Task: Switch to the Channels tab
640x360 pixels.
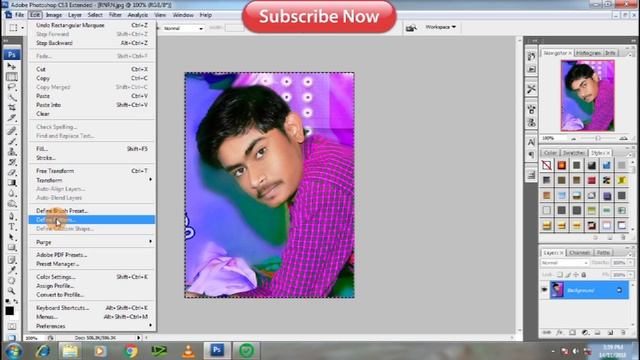Action: pos(579,253)
